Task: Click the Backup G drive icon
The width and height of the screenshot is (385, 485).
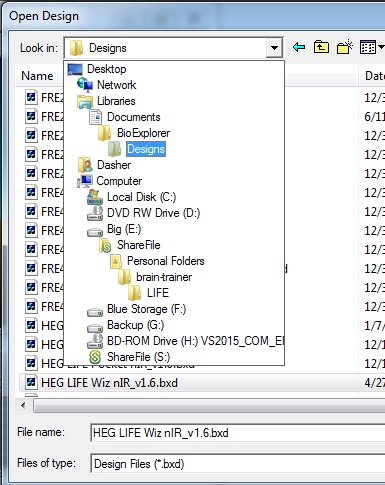Action: pyautogui.click(x=95, y=328)
